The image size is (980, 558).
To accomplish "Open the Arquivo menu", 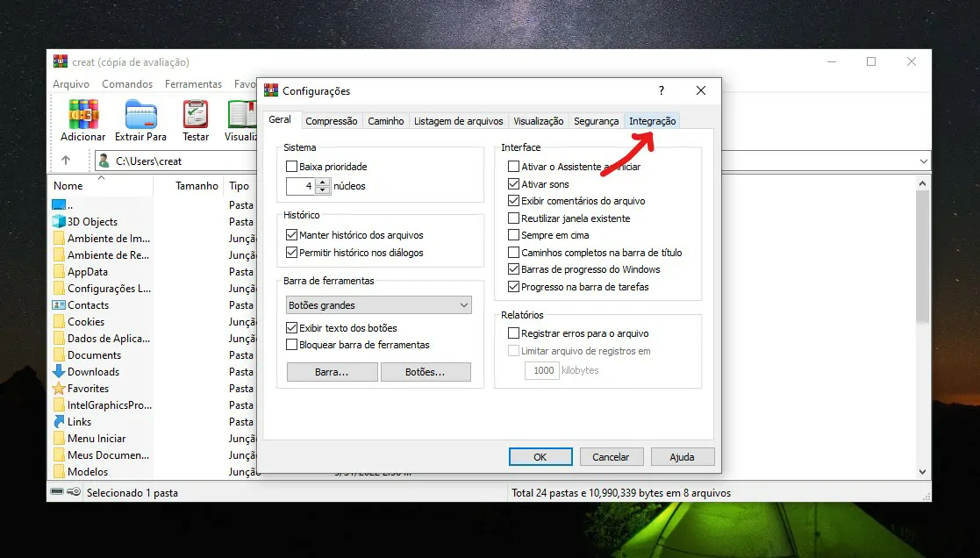I will [70, 83].
